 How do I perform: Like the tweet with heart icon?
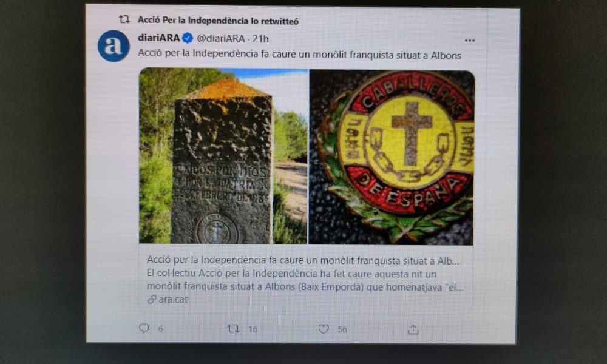tap(324, 329)
